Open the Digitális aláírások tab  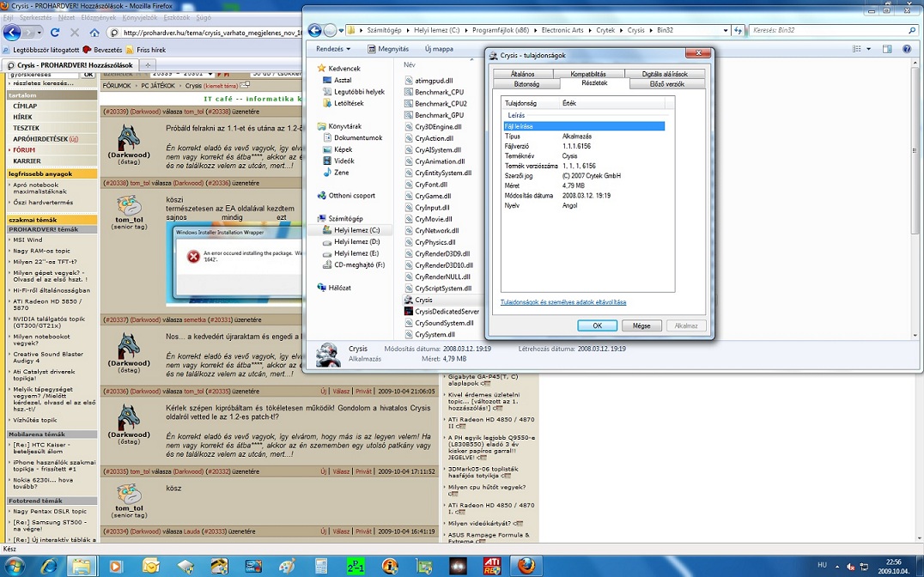click(665, 74)
